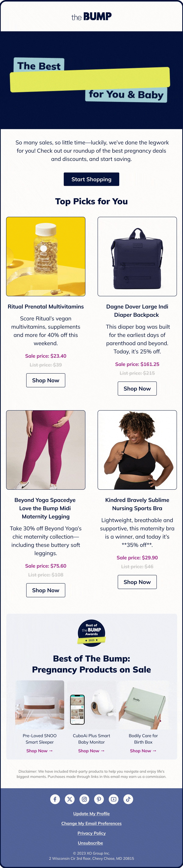Click the Ritual vitamins bottle image
This screenshot has height=868, width=183.
point(46,256)
